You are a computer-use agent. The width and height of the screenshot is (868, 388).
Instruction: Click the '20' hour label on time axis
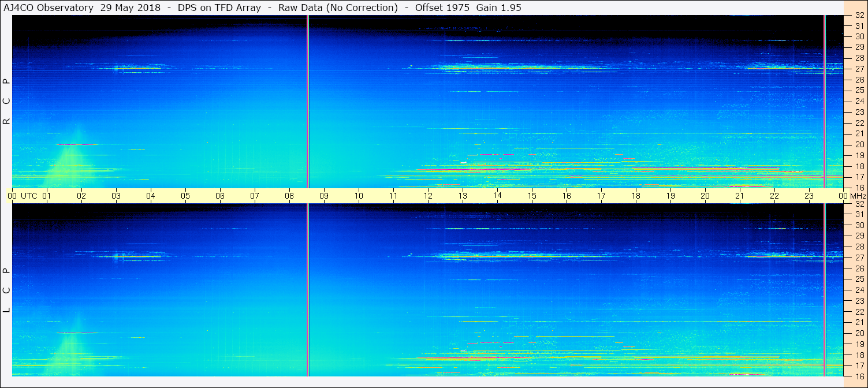[x=705, y=196]
